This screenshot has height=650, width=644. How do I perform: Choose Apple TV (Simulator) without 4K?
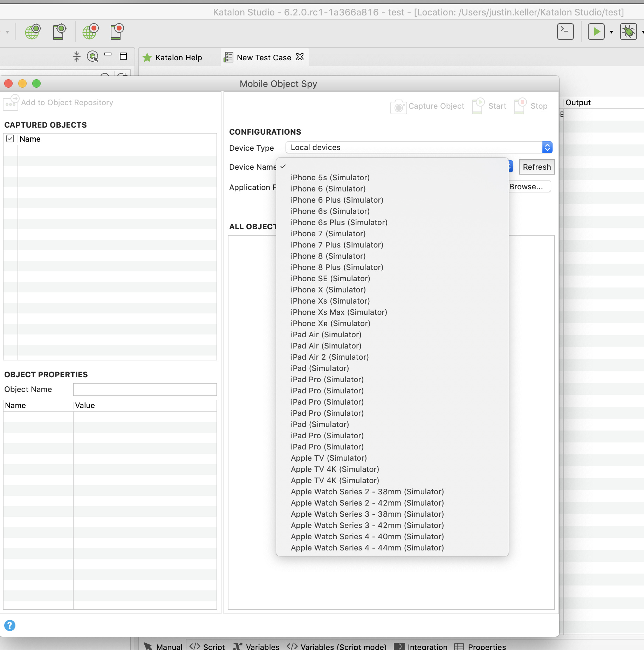coord(392,458)
